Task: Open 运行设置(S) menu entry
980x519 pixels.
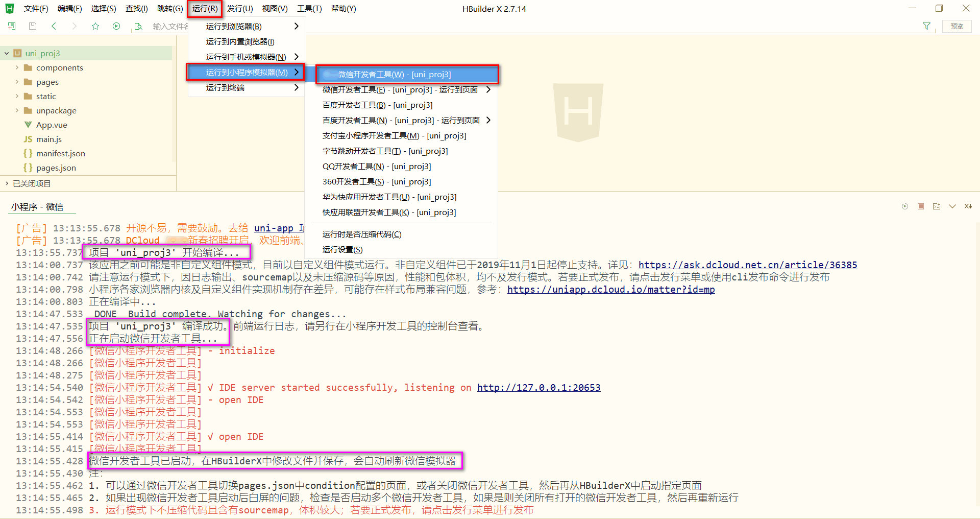Action: pyautogui.click(x=401, y=249)
